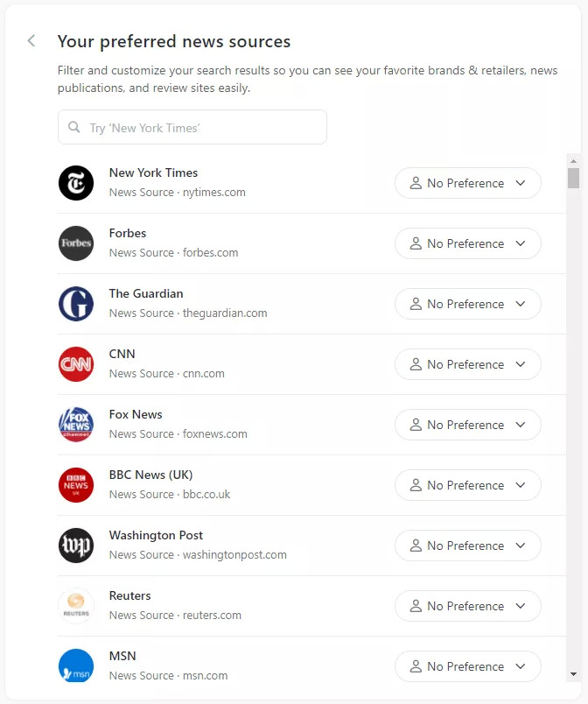Click The Guardian logo icon
Screen dimensions: 588x704
click(x=76, y=304)
